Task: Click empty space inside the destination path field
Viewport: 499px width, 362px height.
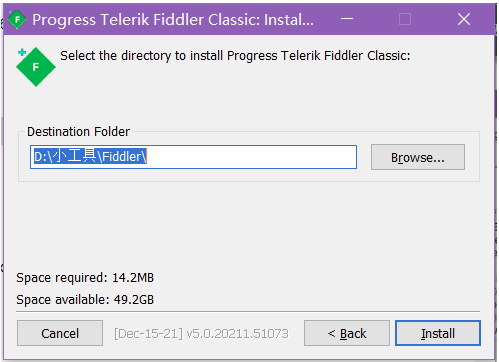Action: click(x=250, y=157)
